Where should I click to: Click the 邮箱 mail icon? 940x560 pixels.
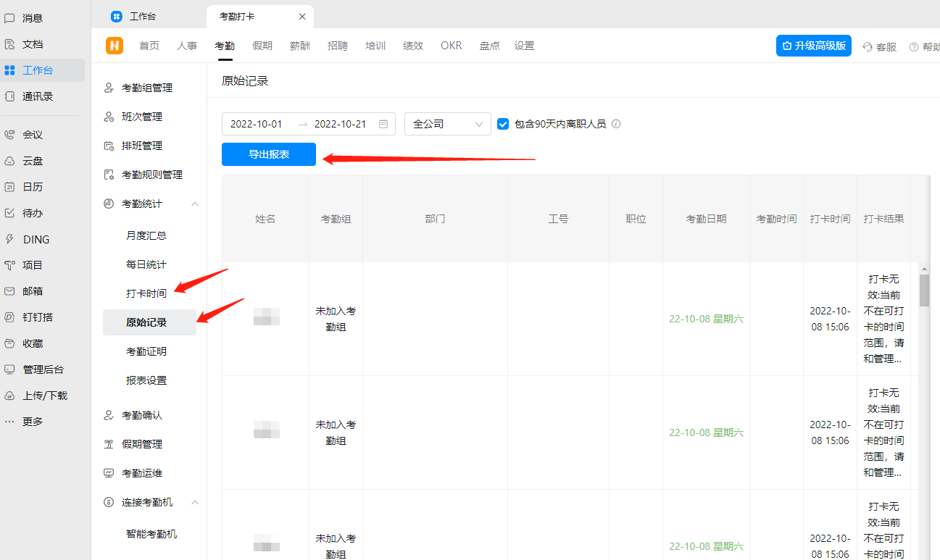point(9,291)
